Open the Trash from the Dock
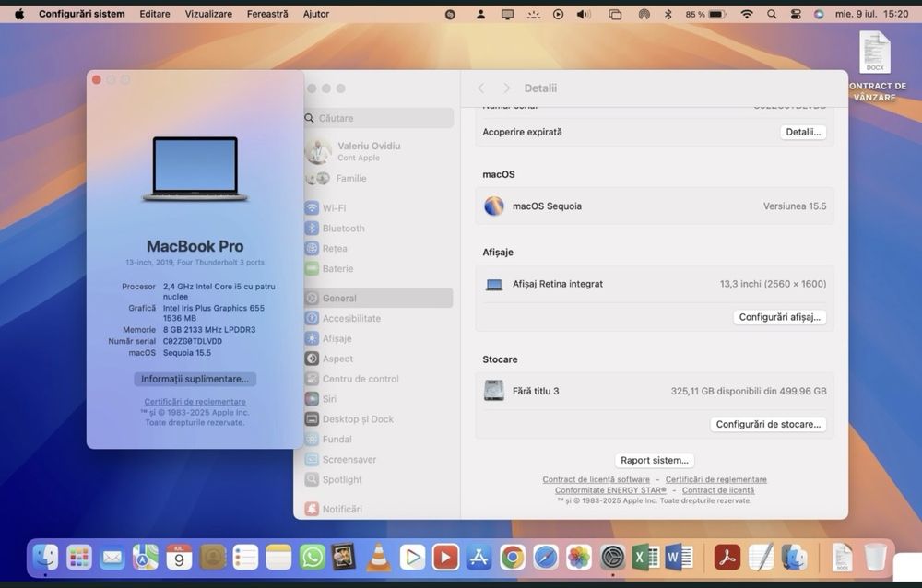The image size is (922, 588). [x=875, y=557]
